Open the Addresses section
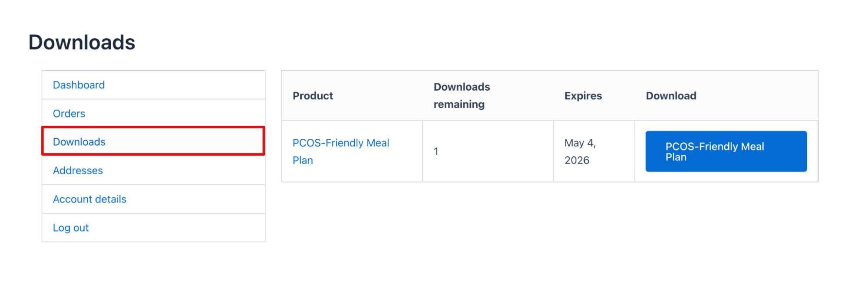Screen dimensions: 868x298 pyautogui.click(x=78, y=170)
